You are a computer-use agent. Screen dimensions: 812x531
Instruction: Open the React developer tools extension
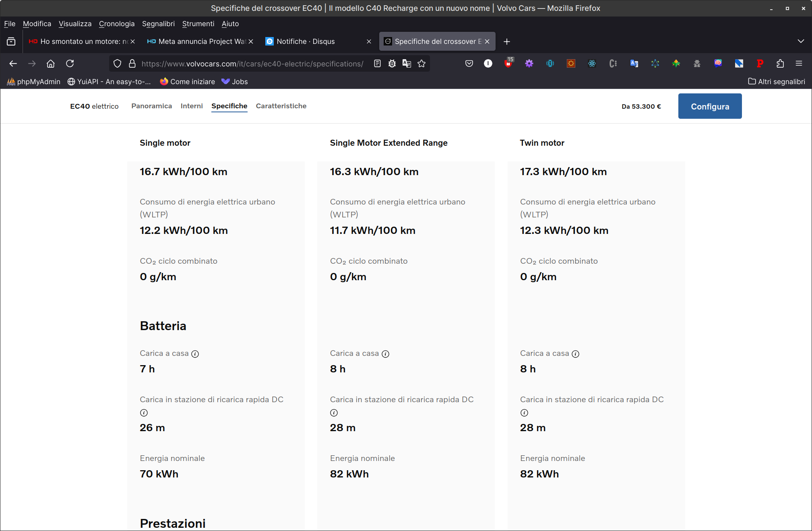592,64
